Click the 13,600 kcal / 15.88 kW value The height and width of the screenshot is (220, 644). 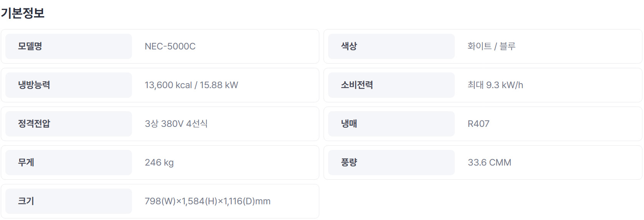pyautogui.click(x=192, y=85)
